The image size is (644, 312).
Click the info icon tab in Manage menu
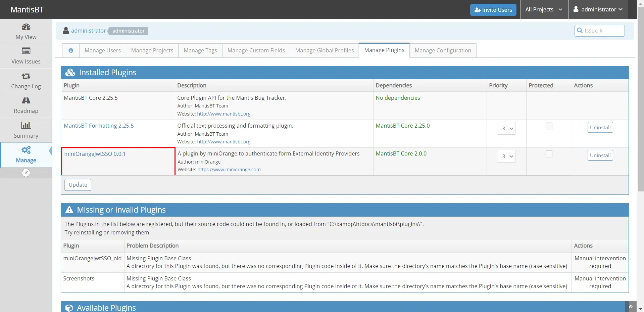pyautogui.click(x=71, y=50)
